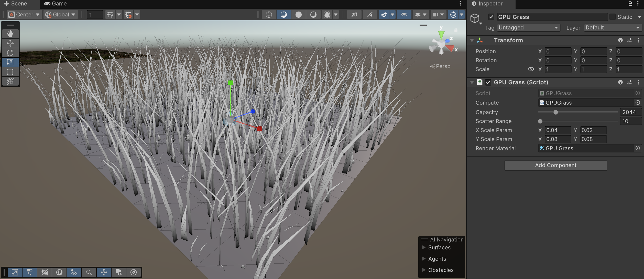
Task: Enable the Static checkbox
Action: (613, 17)
